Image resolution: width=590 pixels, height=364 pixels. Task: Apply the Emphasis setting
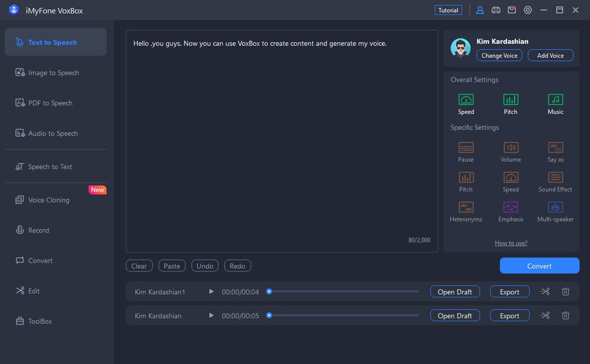tap(510, 212)
